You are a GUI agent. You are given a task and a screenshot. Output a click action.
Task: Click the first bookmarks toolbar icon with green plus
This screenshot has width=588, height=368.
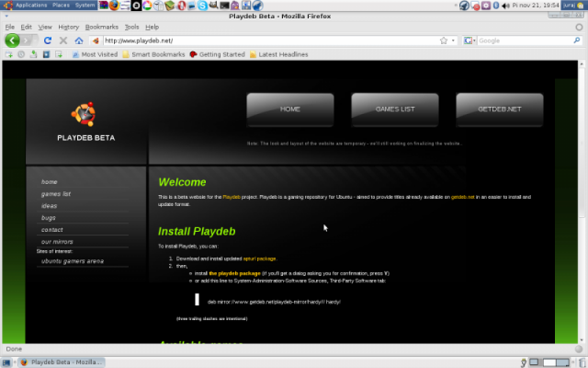(x=8, y=54)
